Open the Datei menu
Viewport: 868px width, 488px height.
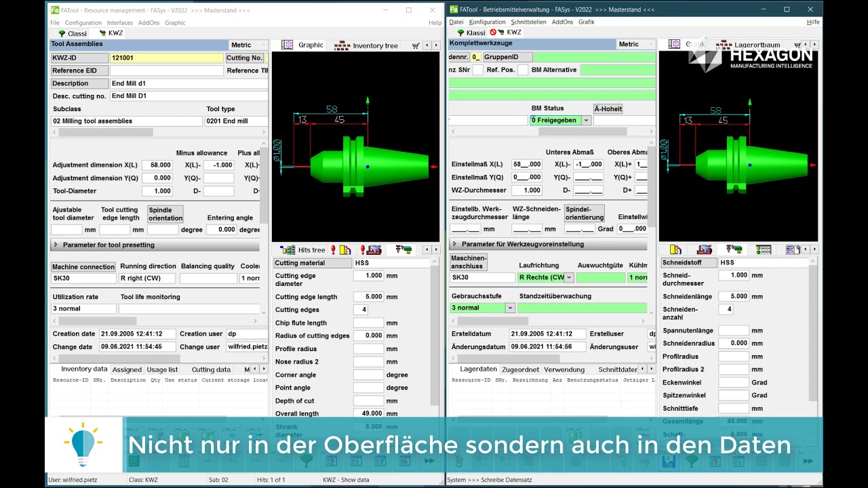point(456,22)
